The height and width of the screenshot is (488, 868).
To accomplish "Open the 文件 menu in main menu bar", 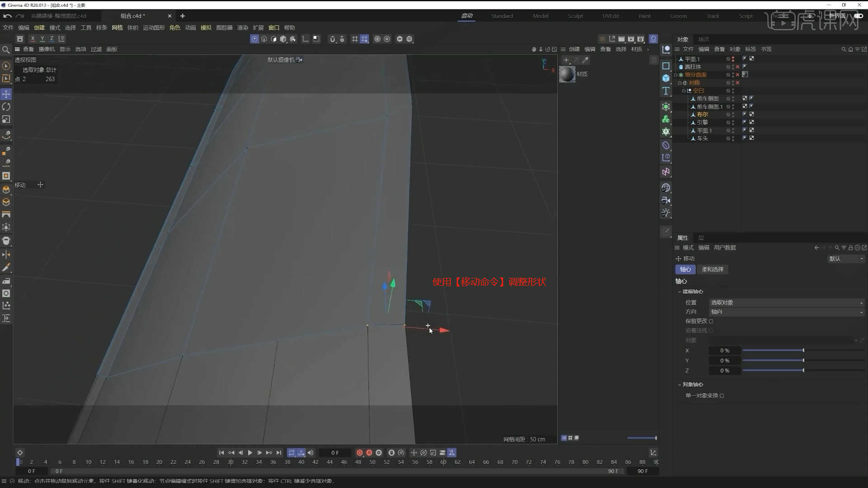I will (x=8, y=28).
